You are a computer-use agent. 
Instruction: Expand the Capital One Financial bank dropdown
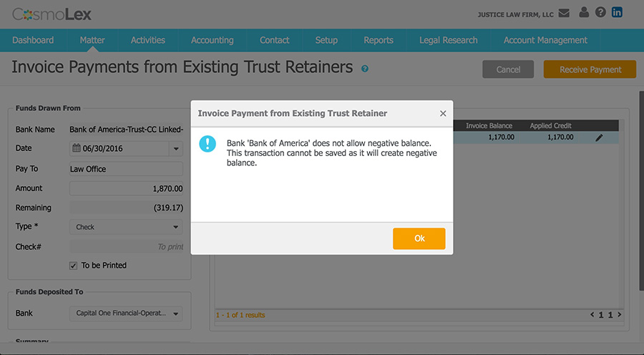[x=126, y=313]
